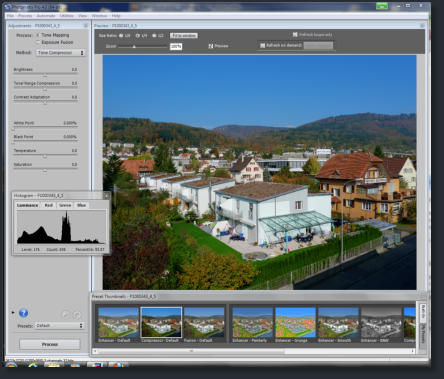Screen dimensions: 444x379
Task: Select the Enhancer - Grunge preset thumbnail
Action: tap(295, 325)
